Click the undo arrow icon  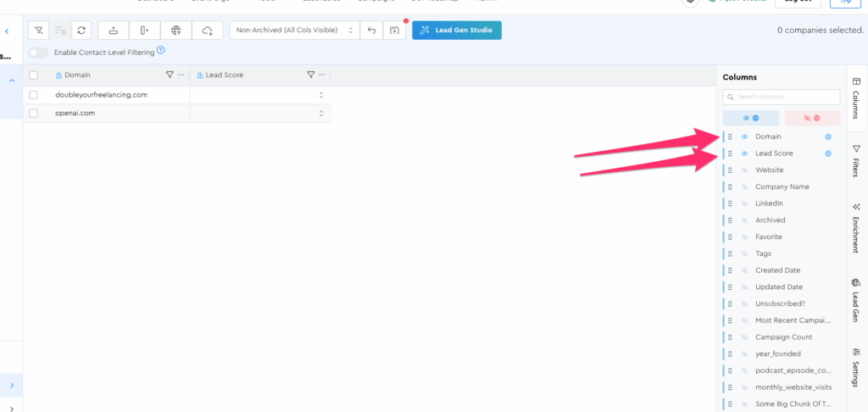[x=371, y=31]
